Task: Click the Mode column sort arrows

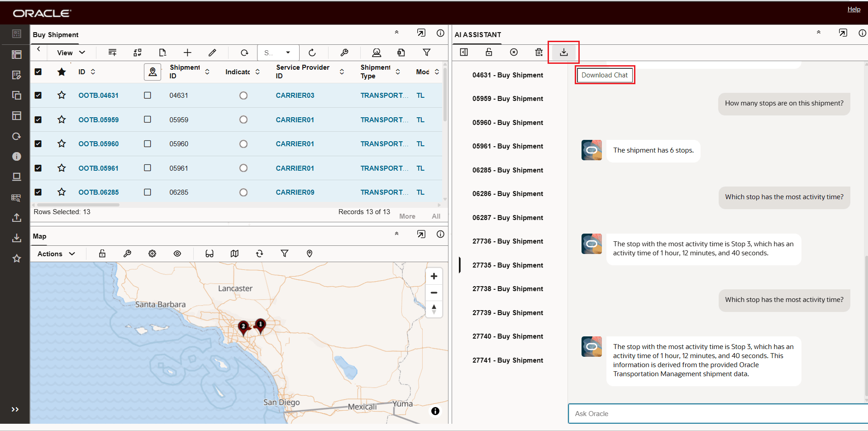Action: coord(437,72)
